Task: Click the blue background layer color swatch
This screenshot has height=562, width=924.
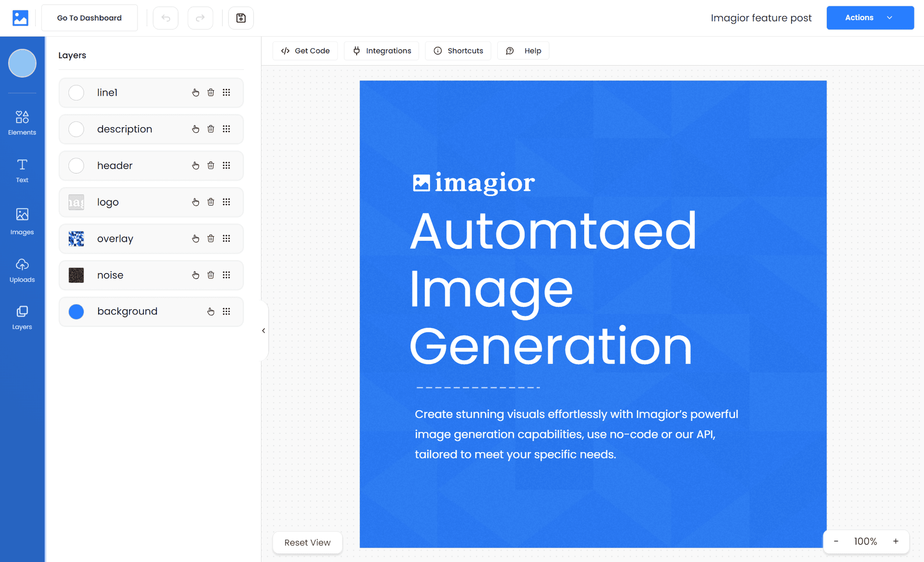Action: pos(76,312)
